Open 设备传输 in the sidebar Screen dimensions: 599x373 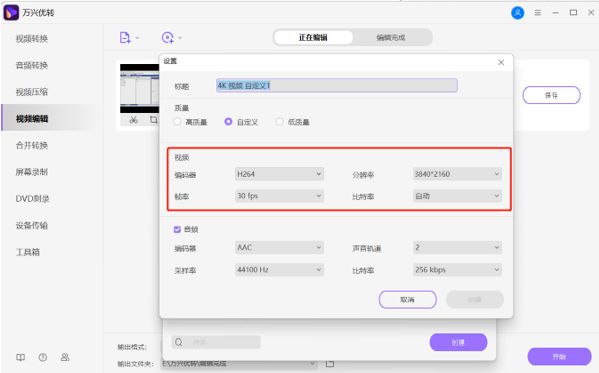coord(32,225)
